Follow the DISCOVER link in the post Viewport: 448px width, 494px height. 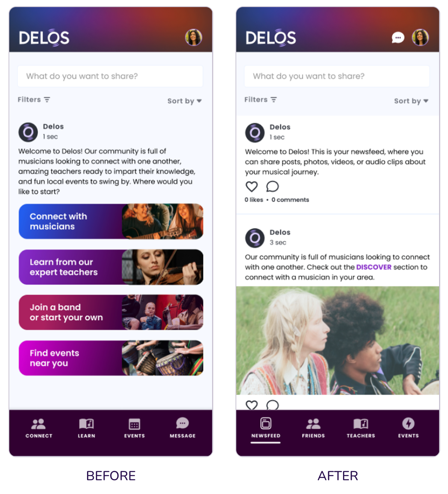(x=374, y=267)
